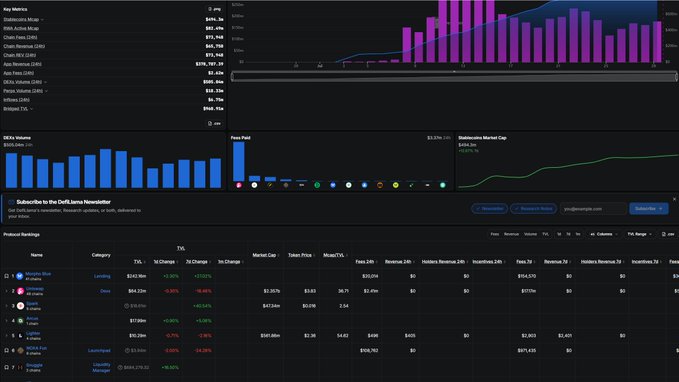Click left handle of chart range slider
This screenshot has height=382, width=679.
click(233, 77)
